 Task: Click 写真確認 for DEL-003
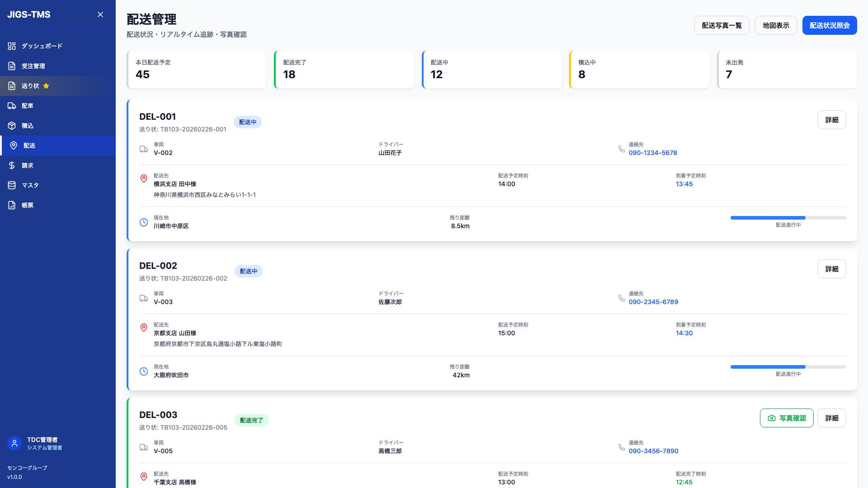tap(787, 418)
